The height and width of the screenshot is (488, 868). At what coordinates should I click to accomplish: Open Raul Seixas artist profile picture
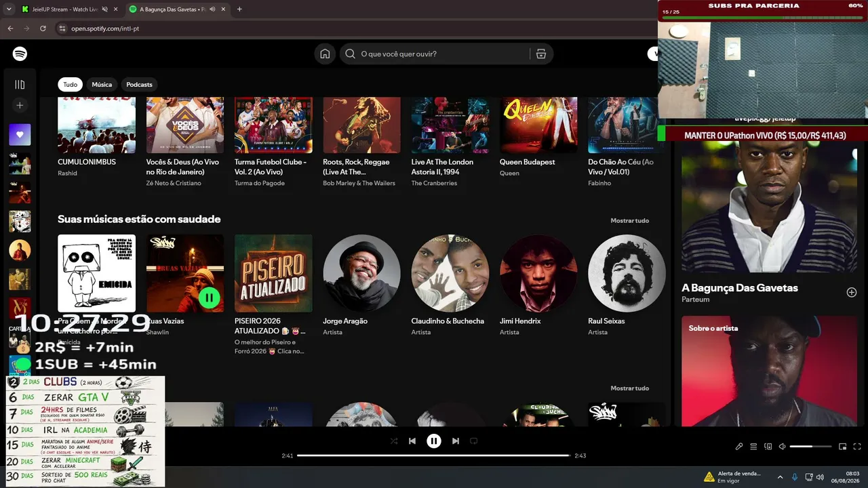627,273
